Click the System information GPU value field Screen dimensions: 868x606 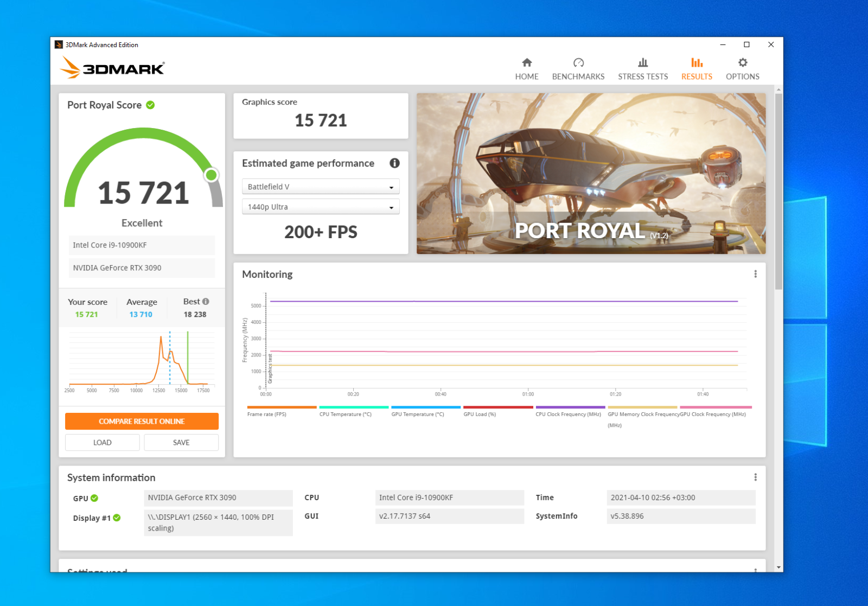pos(218,497)
